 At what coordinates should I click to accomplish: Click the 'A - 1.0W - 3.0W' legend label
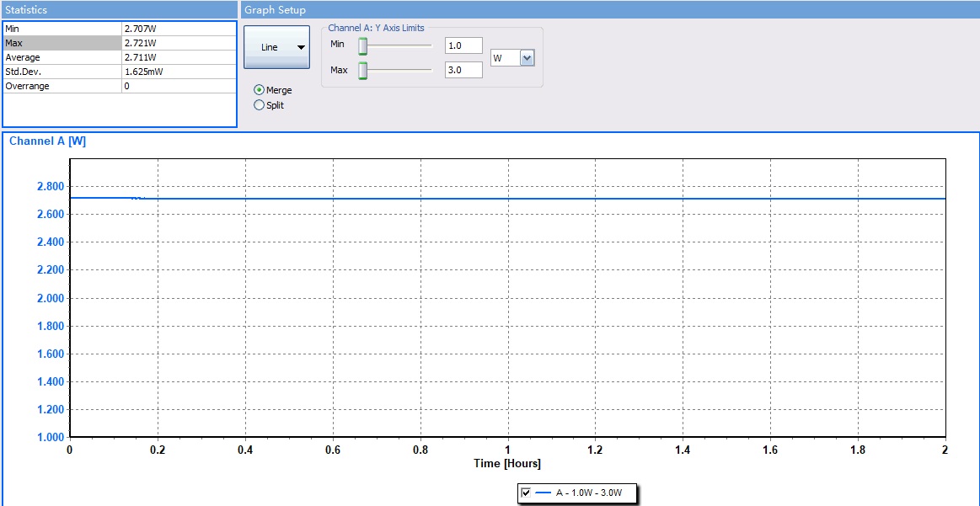coord(589,493)
